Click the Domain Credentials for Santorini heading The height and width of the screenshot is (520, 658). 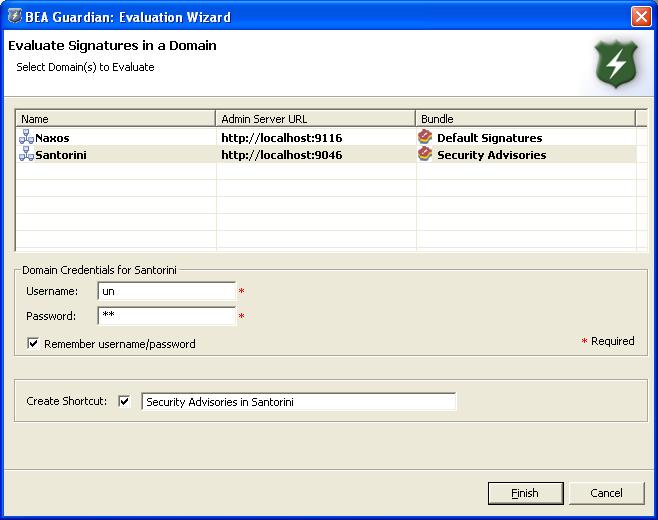99,270
